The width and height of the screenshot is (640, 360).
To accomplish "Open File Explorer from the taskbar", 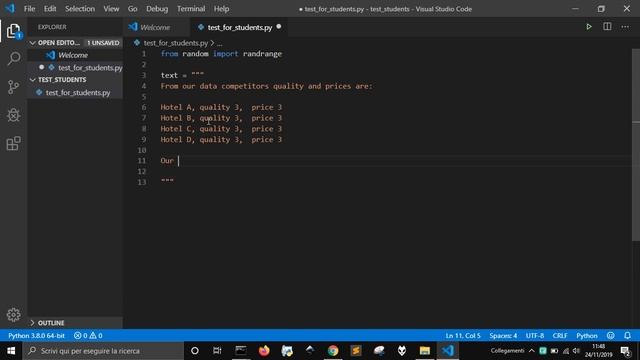I will [424, 351].
